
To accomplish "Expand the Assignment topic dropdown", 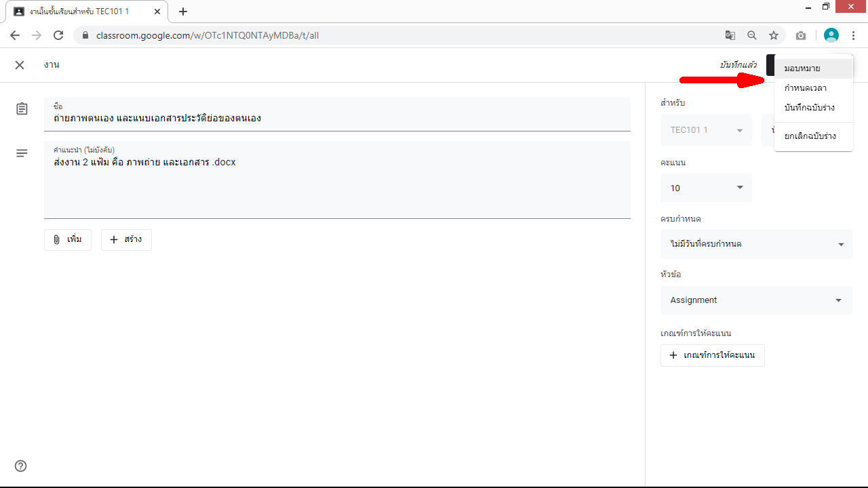I will pyautogui.click(x=756, y=300).
